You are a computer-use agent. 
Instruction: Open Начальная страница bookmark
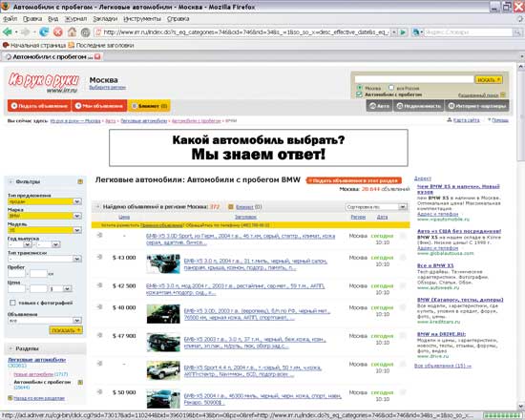(x=34, y=45)
